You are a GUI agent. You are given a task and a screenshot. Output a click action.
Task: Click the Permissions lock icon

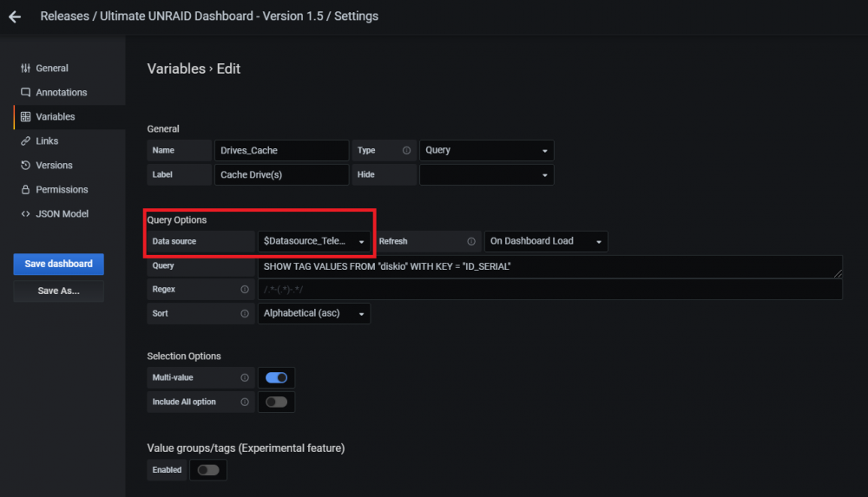(x=25, y=189)
